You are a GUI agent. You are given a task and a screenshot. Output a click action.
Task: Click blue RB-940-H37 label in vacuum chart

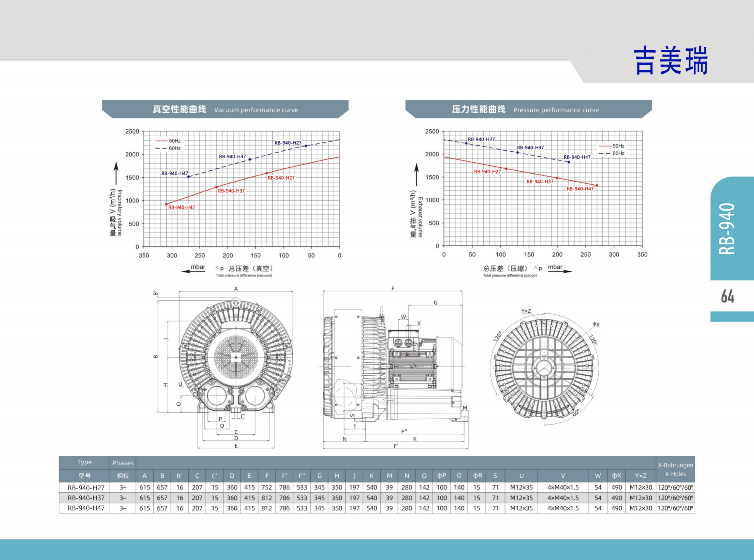tap(232, 157)
